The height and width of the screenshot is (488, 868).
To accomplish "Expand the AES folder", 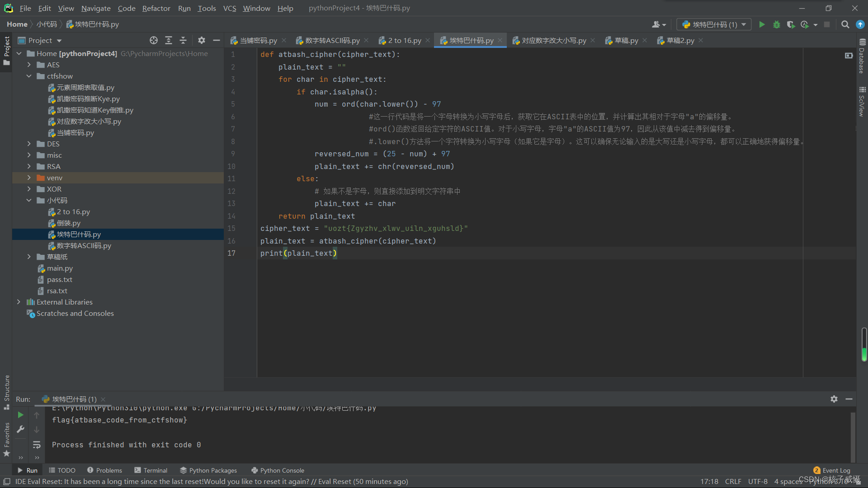I will pos(29,65).
